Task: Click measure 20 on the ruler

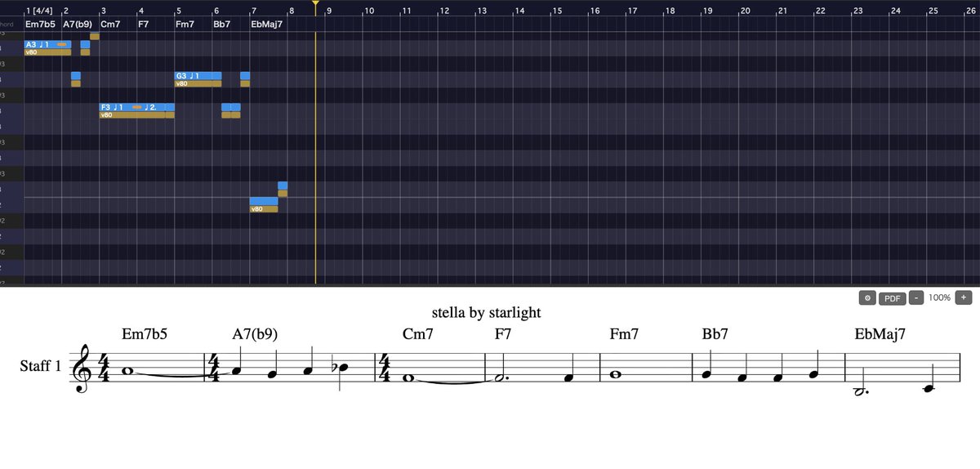Action: click(x=745, y=11)
